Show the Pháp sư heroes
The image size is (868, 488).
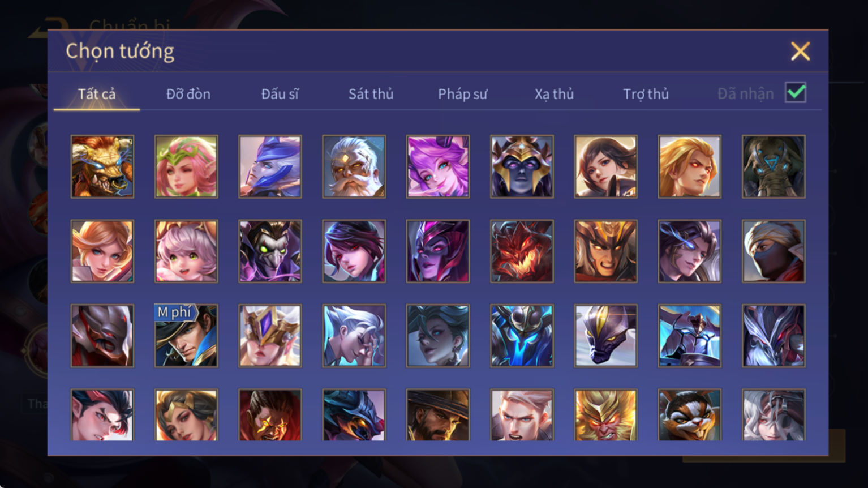click(x=463, y=94)
